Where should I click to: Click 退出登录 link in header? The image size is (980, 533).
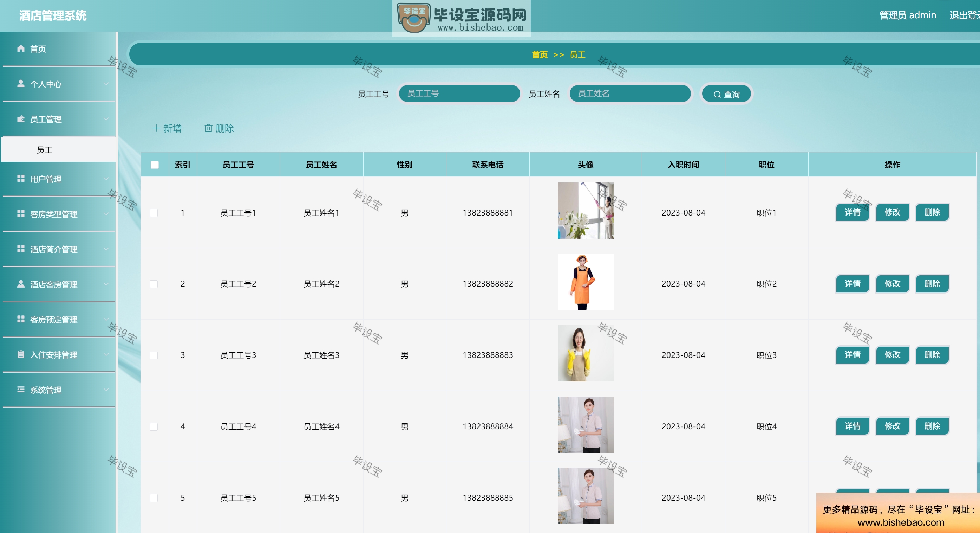tap(965, 15)
